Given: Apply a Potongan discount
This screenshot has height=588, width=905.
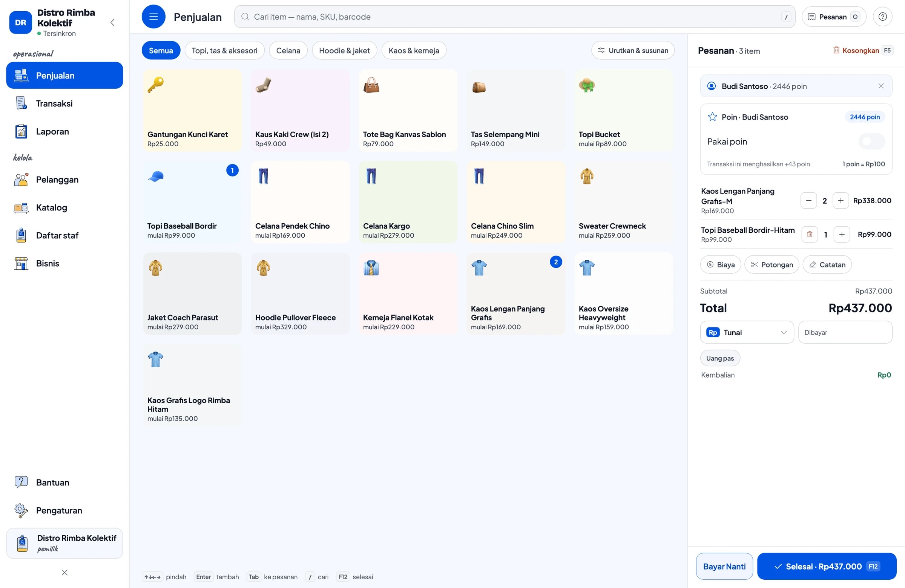Looking at the screenshot, I should click(772, 265).
